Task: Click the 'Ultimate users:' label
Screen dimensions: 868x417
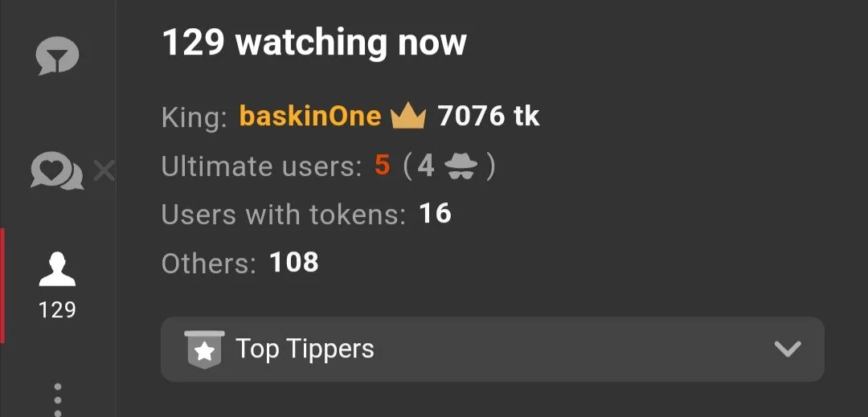Action: pos(262,166)
